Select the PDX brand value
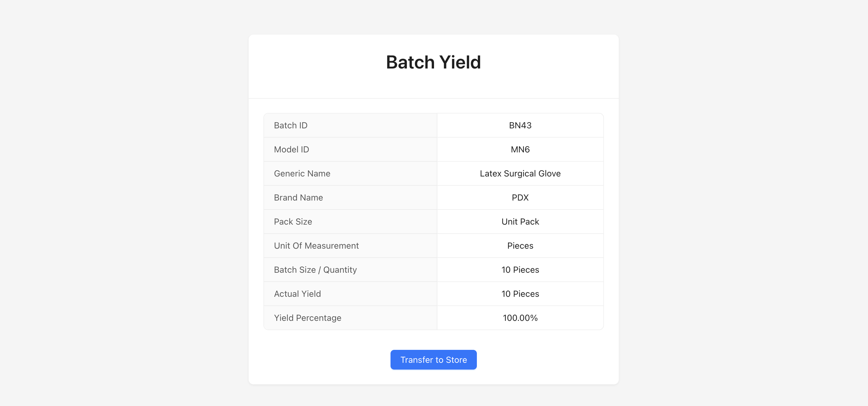 coord(520,197)
